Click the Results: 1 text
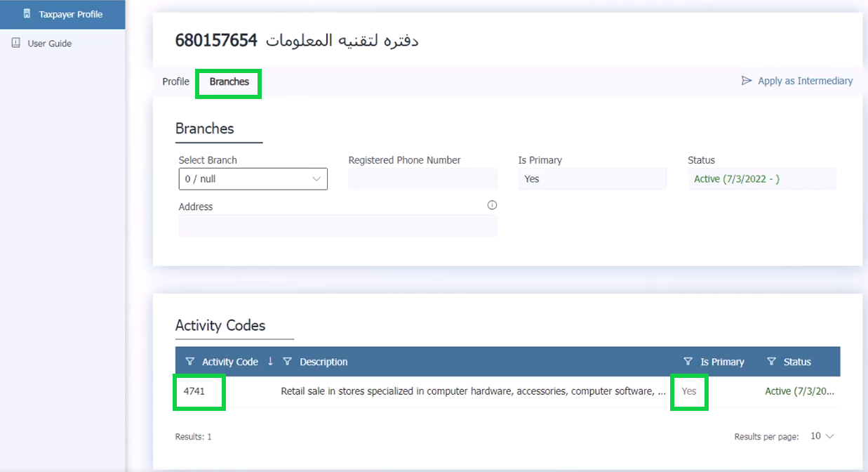The width and height of the screenshot is (868, 472). coord(193,437)
